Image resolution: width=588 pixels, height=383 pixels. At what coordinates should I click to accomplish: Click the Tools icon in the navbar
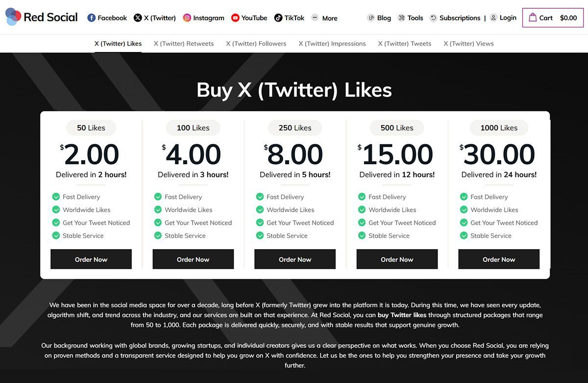[402, 18]
